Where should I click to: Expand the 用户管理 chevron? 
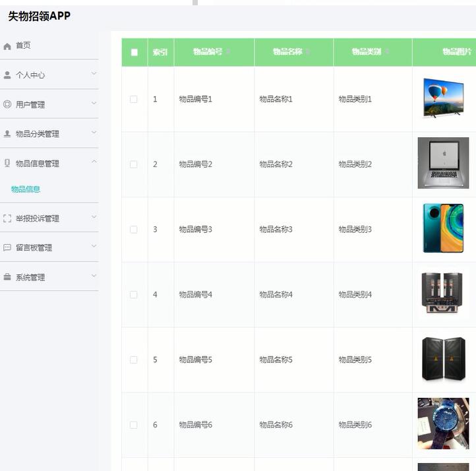94,103
